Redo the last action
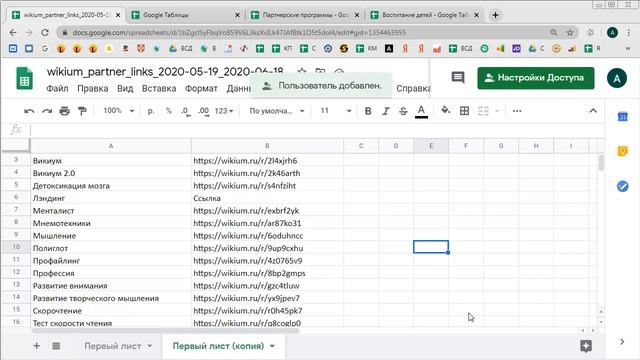 coord(47,111)
